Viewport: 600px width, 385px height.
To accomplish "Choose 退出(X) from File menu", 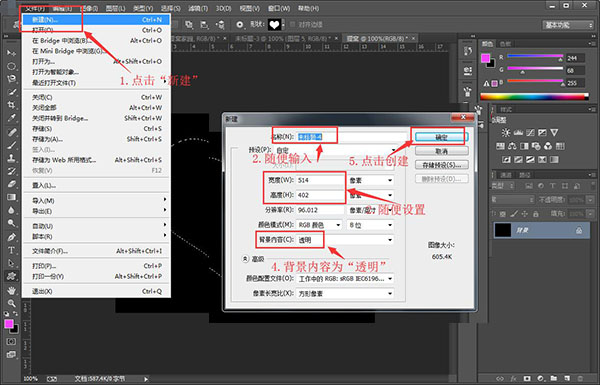I will click(97, 291).
